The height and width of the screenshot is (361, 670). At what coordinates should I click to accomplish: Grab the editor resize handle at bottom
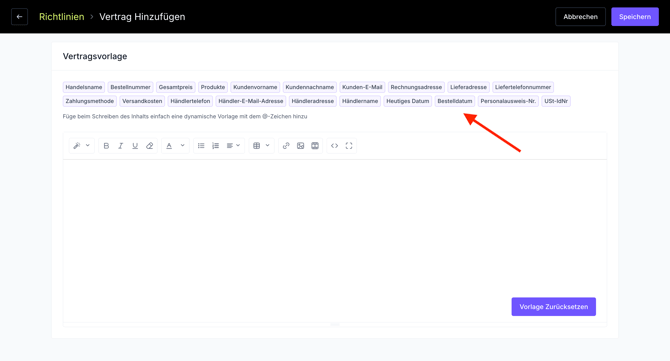[335, 324]
